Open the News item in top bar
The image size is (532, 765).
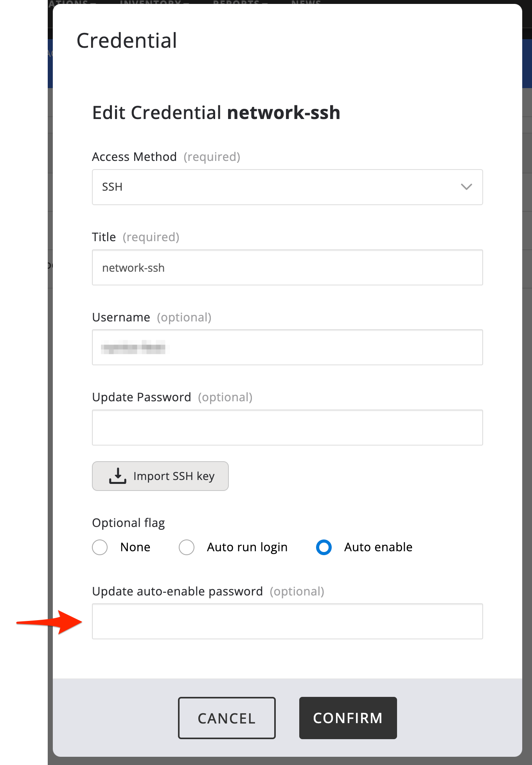click(x=306, y=2)
